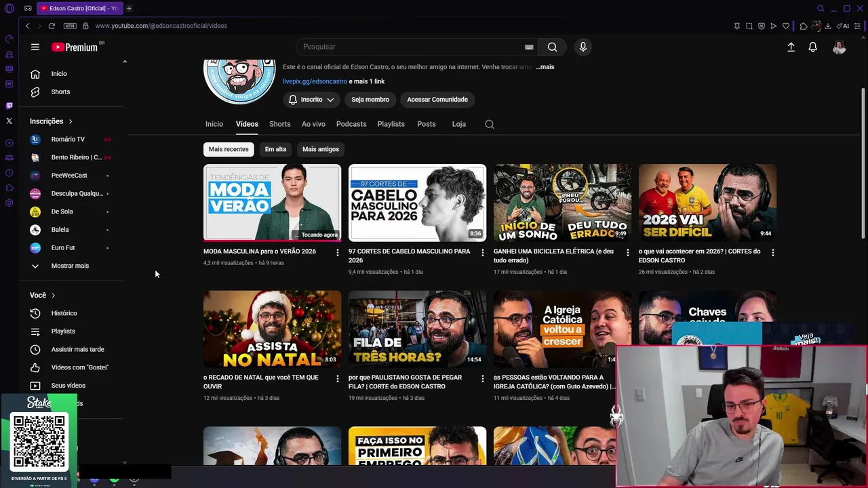Switch to Loja tab
The image size is (868, 488).
click(459, 124)
